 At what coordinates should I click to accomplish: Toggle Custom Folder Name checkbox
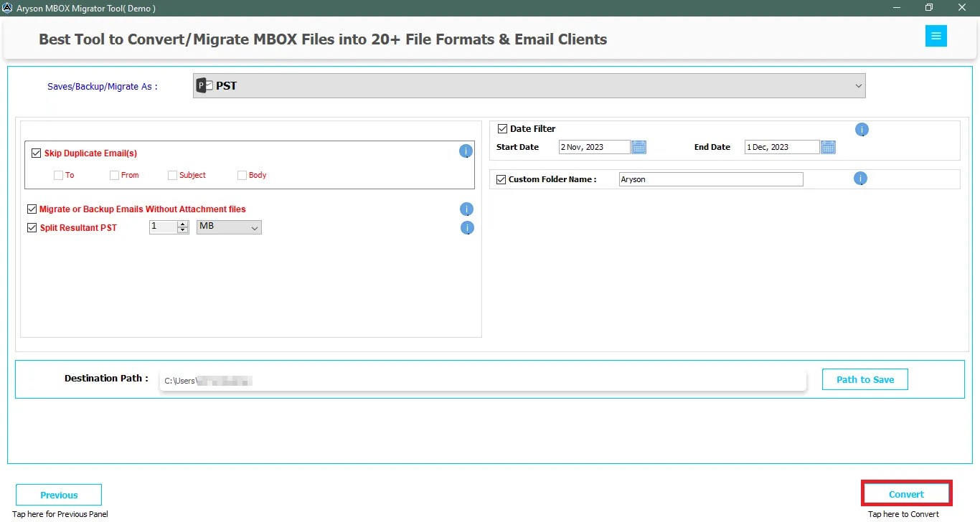coord(501,179)
